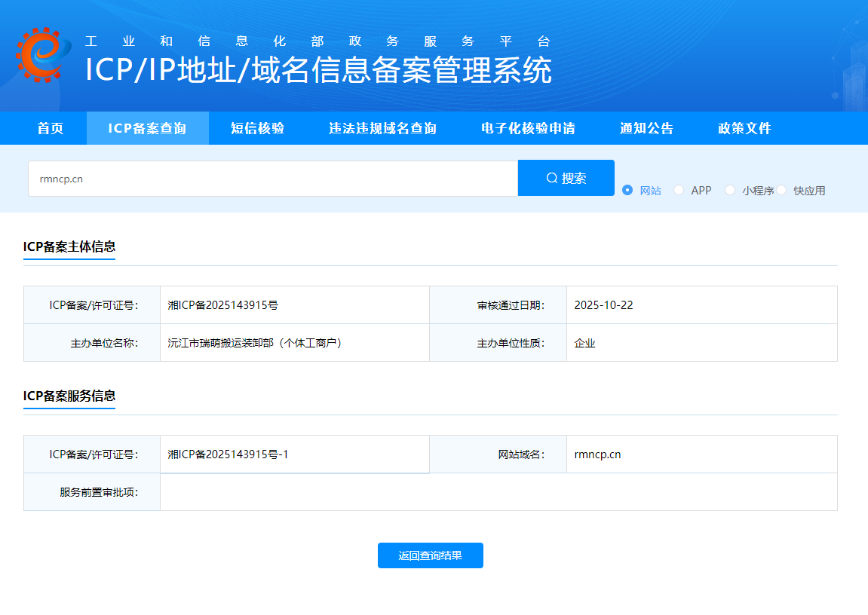Open the 违法违规域名查询 menu item

pos(382,128)
